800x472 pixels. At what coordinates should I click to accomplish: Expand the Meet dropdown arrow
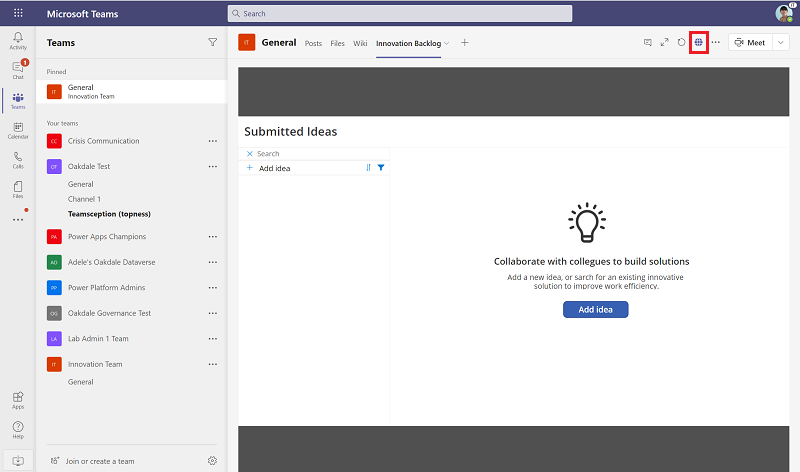pos(781,42)
